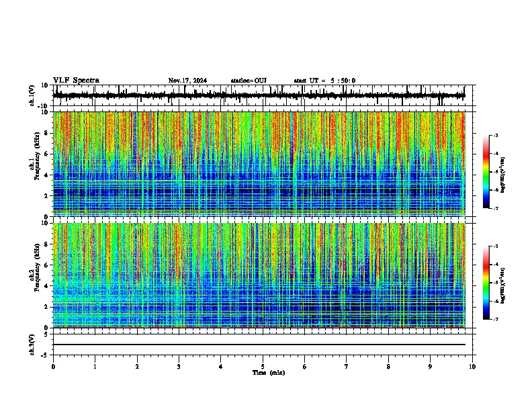Click the ch.1 spectrogram panel
This screenshot has height=411, width=532.
(259, 164)
